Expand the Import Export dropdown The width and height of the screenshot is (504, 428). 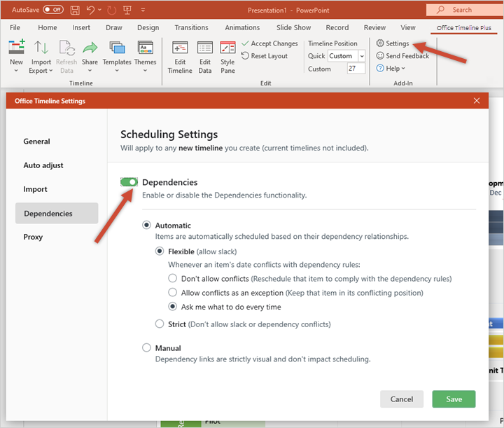[41, 71]
